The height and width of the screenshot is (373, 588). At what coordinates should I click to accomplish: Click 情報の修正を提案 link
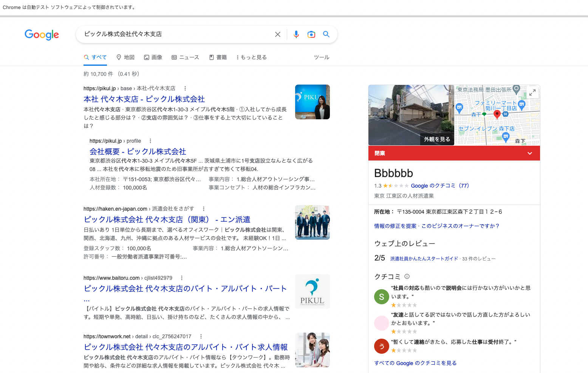pos(395,226)
